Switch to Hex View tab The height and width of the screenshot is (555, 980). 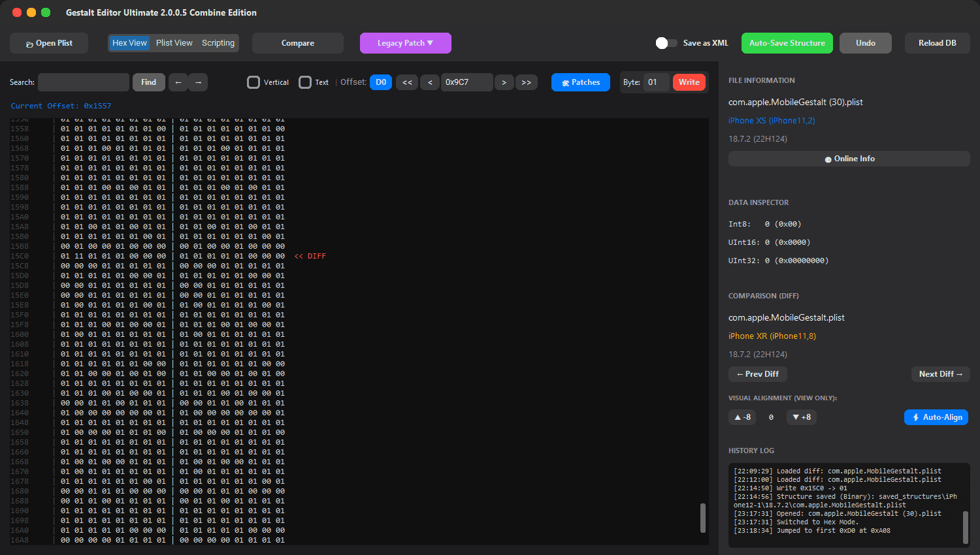click(129, 43)
